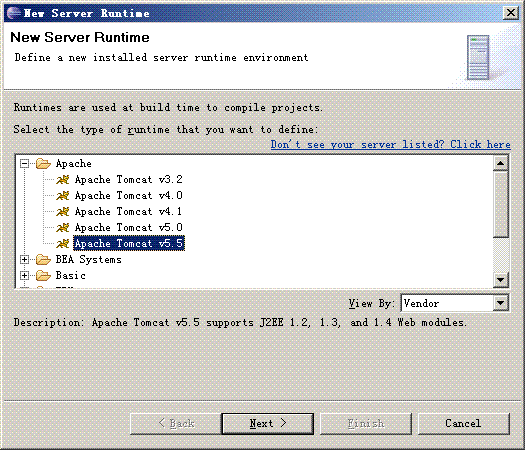Click the Tomcat icon beside Apache Tomcat v5.5
The width and height of the screenshot is (525, 450).
(63, 244)
